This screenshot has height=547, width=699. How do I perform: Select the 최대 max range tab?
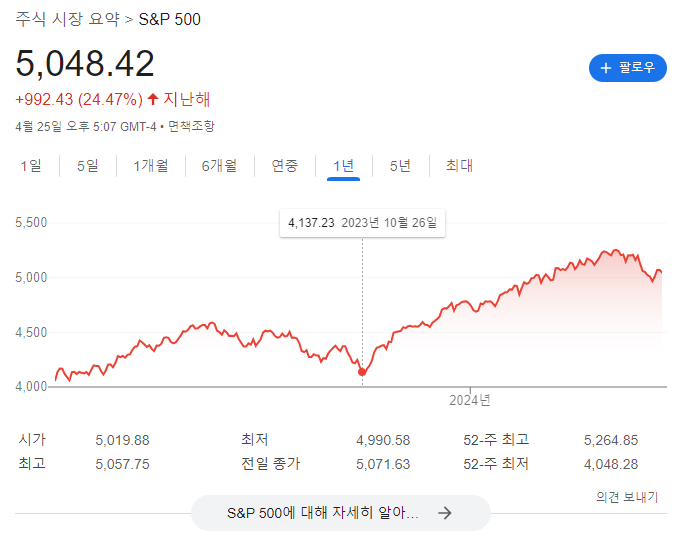tap(459, 166)
